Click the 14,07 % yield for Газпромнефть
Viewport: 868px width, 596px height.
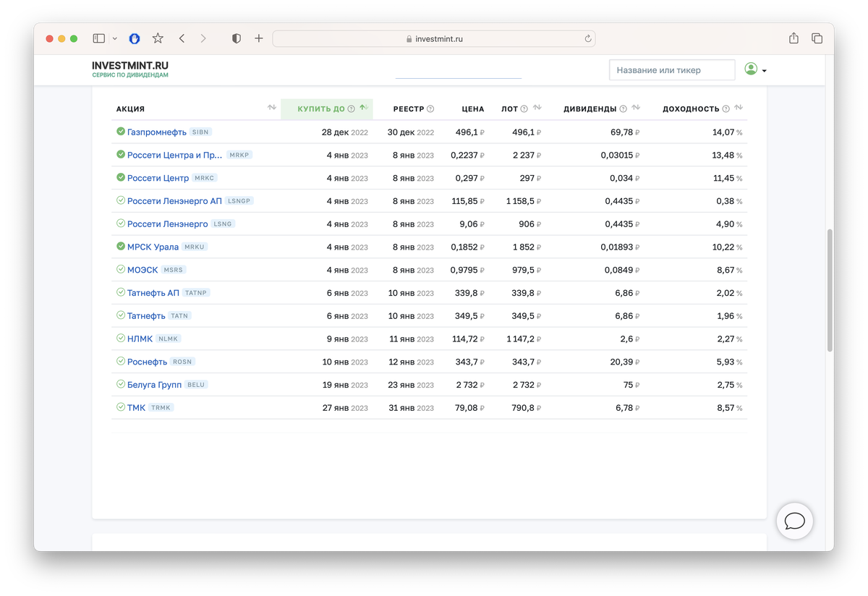(728, 132)
